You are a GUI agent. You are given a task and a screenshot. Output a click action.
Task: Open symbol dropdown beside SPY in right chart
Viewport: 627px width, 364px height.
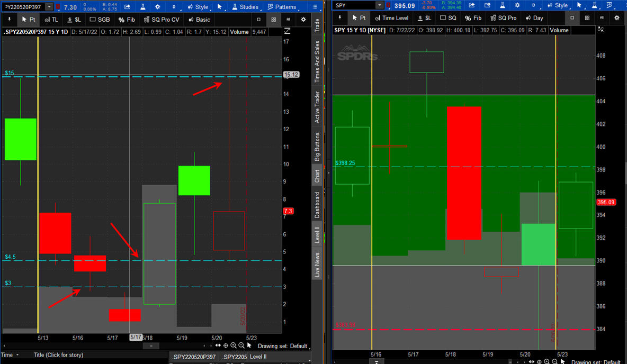pos(380,5)
